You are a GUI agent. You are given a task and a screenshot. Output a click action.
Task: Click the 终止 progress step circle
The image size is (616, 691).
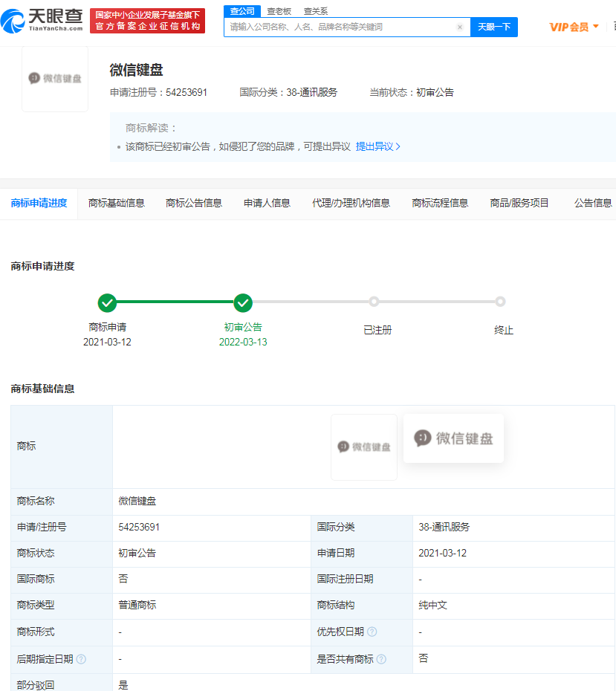coord(500,302)
